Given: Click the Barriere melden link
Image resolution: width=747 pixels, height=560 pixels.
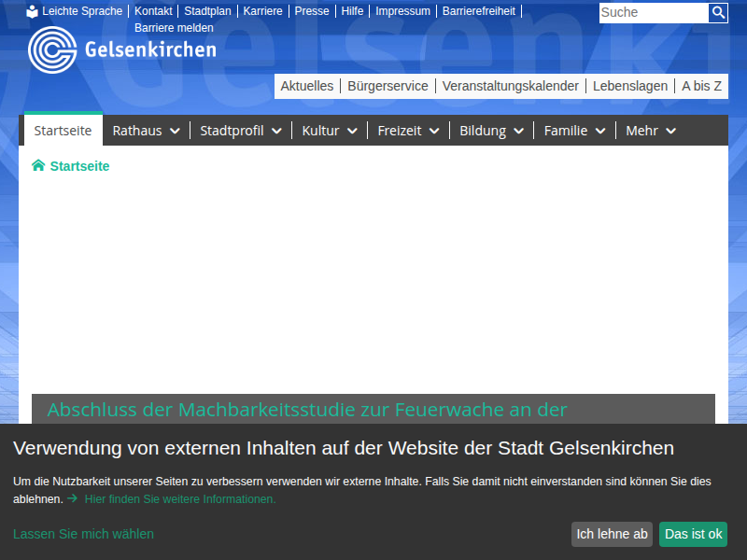Looking at the screenshot, I should point(174,28).
